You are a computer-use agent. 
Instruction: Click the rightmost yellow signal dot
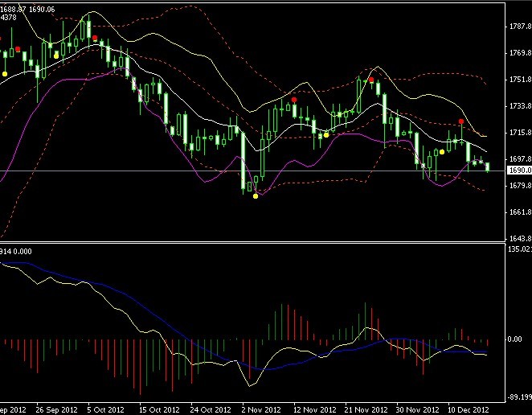(x=442, y=152)
